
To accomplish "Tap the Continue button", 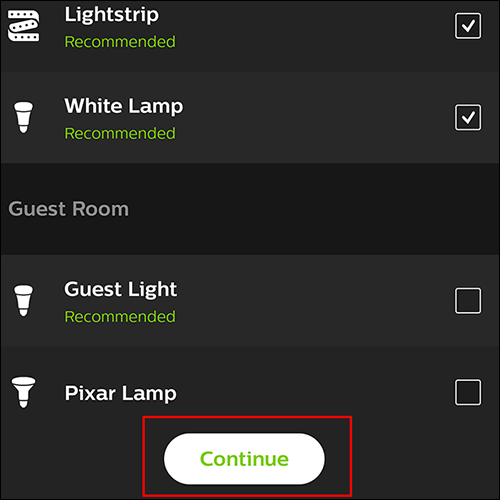I will pyautogui.click(x=244, y=459).
